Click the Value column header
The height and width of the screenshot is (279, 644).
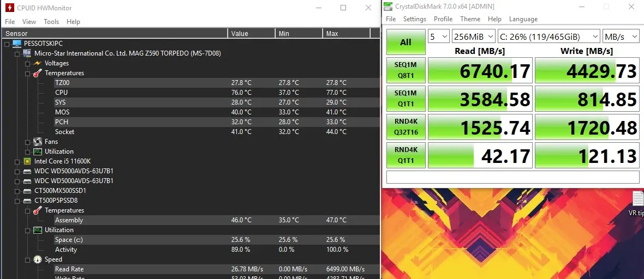(252, 33)
